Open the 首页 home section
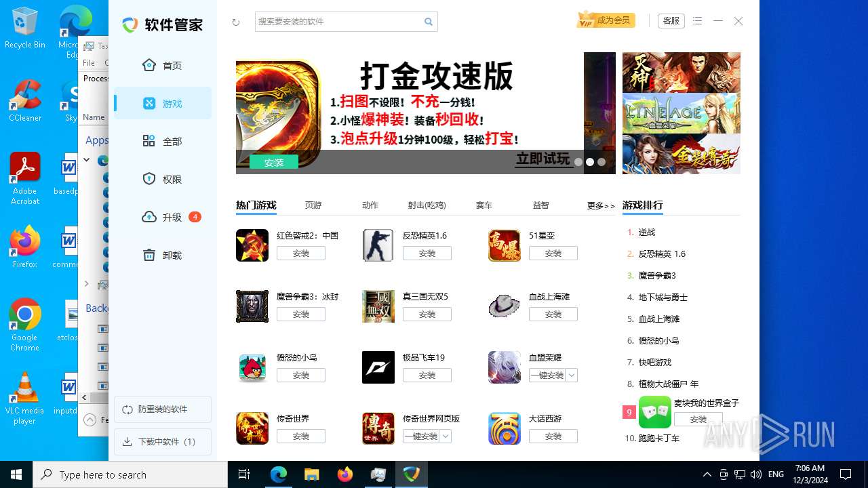The image size is (868, 488). 163,65
